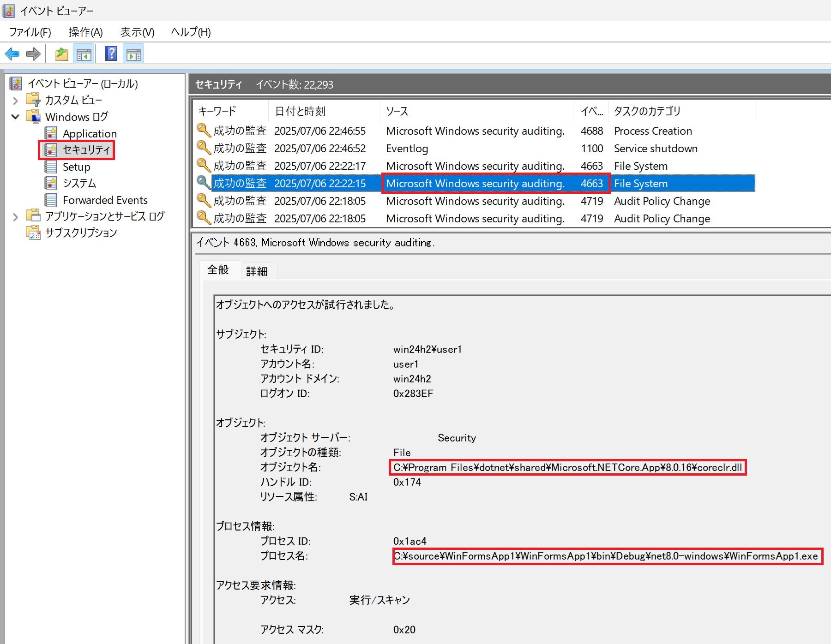Expand アプリケーションとサービス ログ node
The width and height of the screenshot is (831, 644).
pos(16,216)
